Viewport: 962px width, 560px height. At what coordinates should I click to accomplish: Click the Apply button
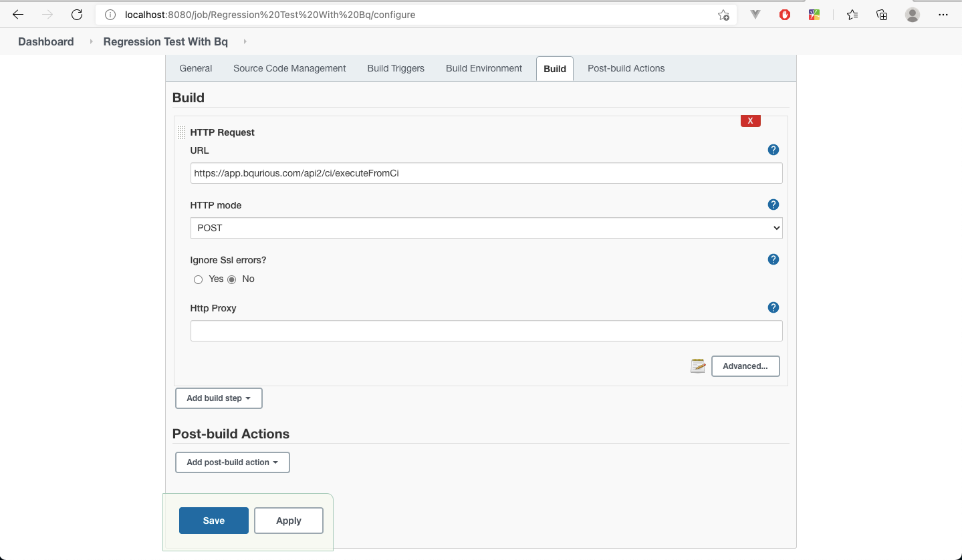[x=289, y=521]
